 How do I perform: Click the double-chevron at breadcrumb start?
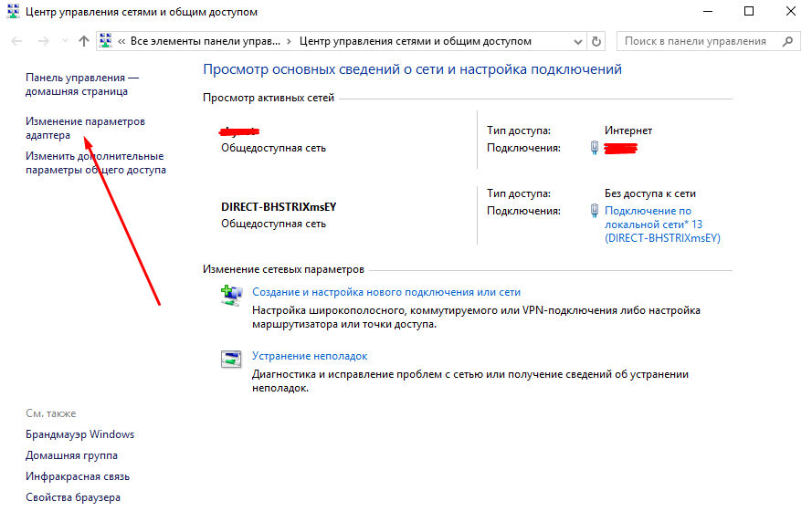[x=122, y=41]
